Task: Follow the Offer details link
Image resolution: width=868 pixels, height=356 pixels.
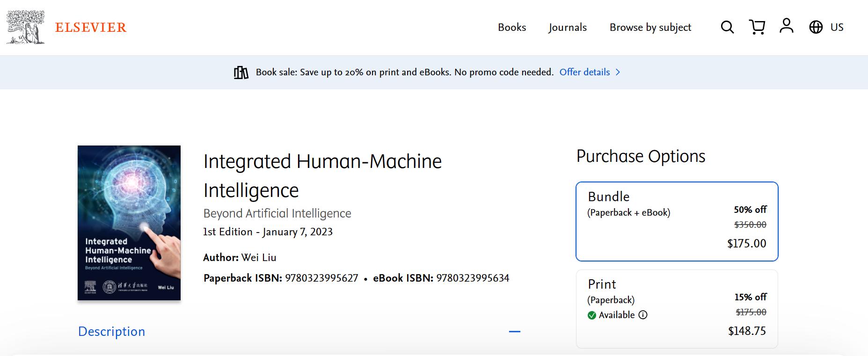Action: tap(584, 72)
